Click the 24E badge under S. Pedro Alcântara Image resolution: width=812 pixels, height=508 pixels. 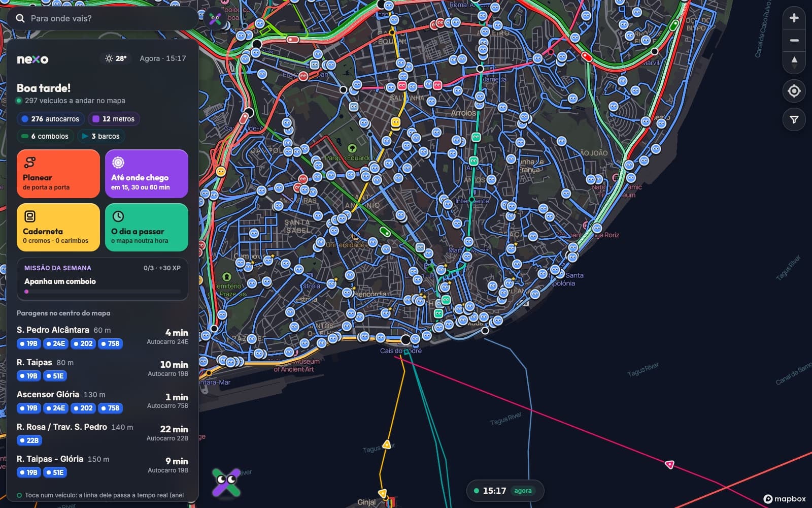[55, 343]
